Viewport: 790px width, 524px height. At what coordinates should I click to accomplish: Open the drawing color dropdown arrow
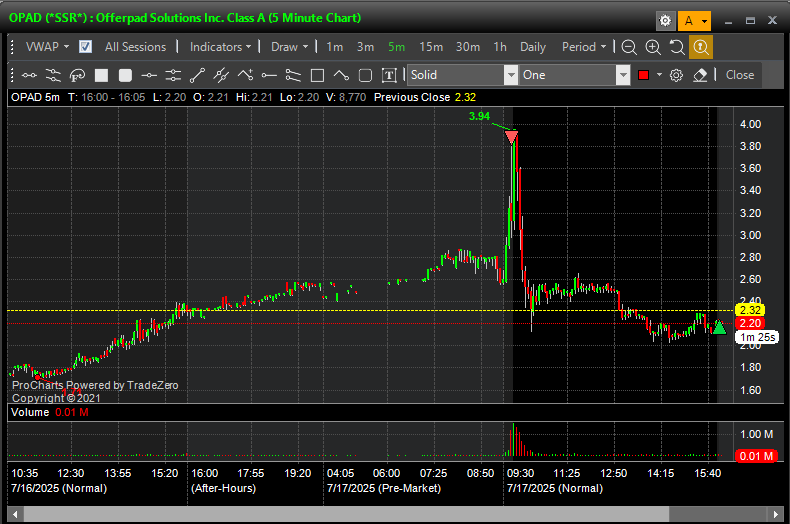pyautogui.click(x=659, y=75)
